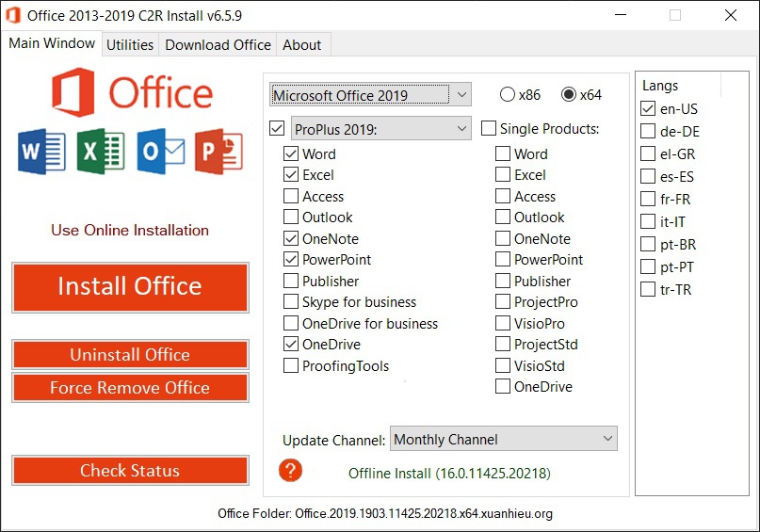The image size is (760, 532).
Task: Check the Skype for business checkbox
Action: click(x=291, y=301)
